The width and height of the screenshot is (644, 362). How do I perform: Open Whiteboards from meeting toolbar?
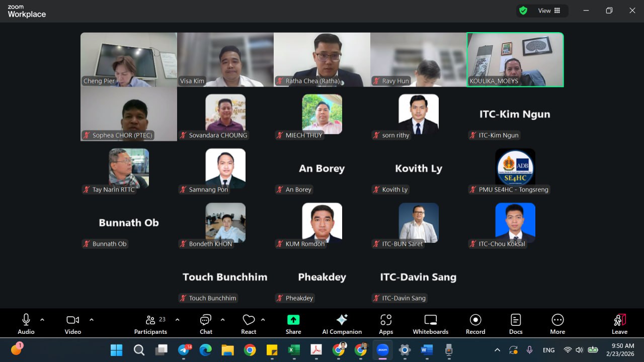[x=430, y=323]
